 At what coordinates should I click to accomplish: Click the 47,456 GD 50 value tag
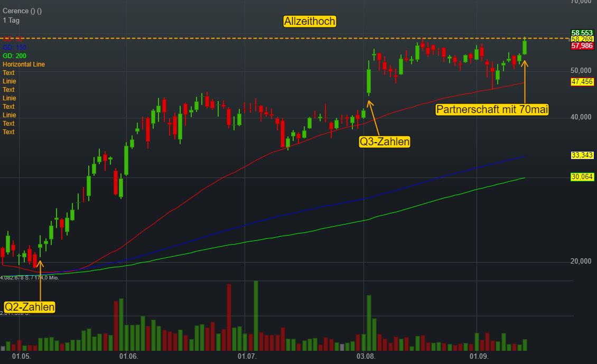[x=582, y=81]
